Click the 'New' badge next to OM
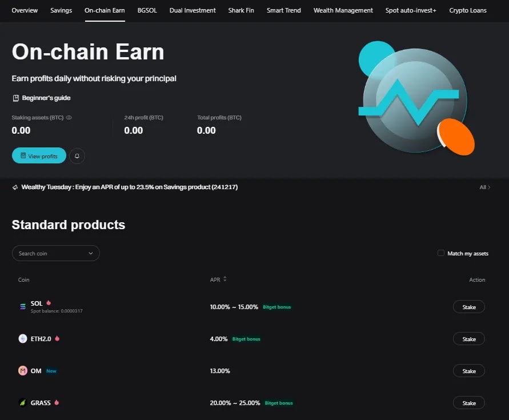The height and width of the screenshot is (420, 509). 51,370
